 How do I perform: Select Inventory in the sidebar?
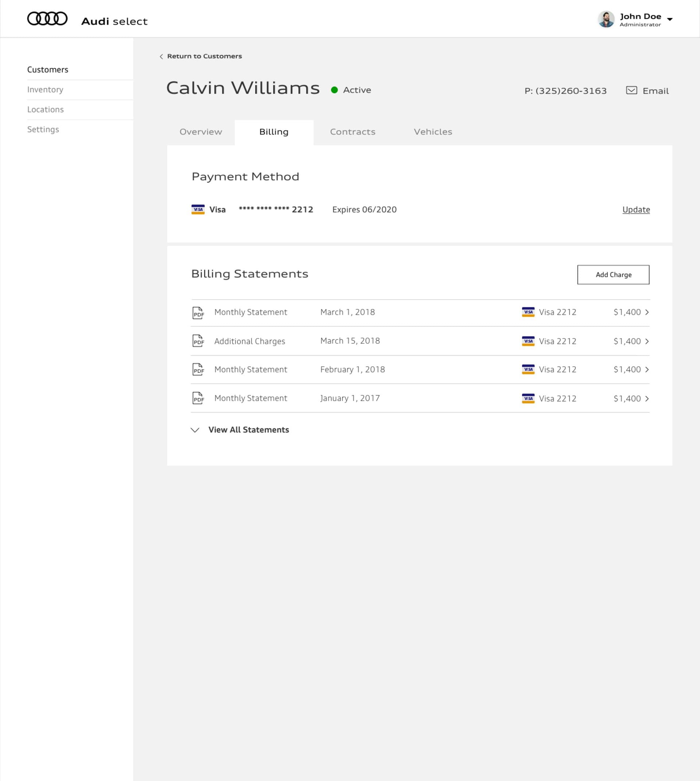pyautogui.click(x=45, y=90)
